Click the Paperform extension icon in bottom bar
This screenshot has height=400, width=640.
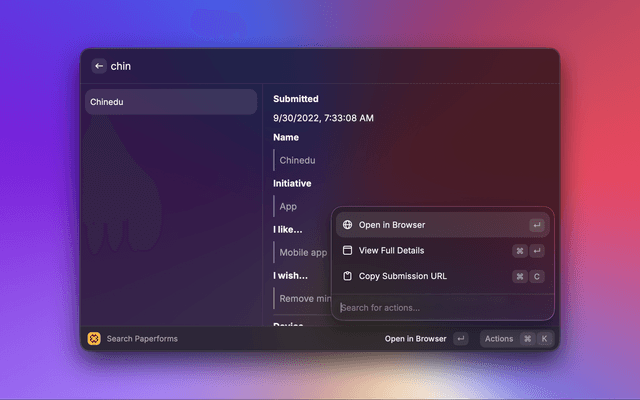[x=94, y=339]
